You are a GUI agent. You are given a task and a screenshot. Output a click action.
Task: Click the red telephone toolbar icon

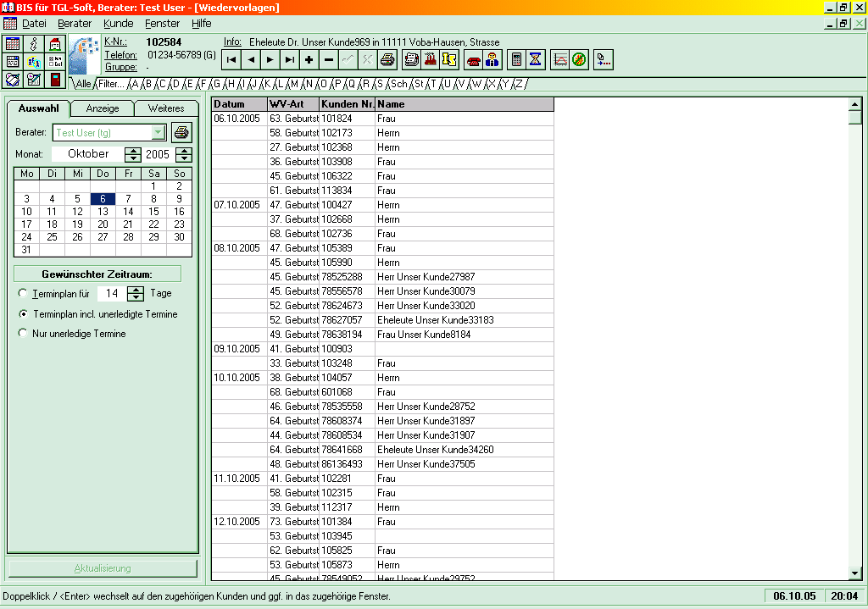tap(473, 60)
